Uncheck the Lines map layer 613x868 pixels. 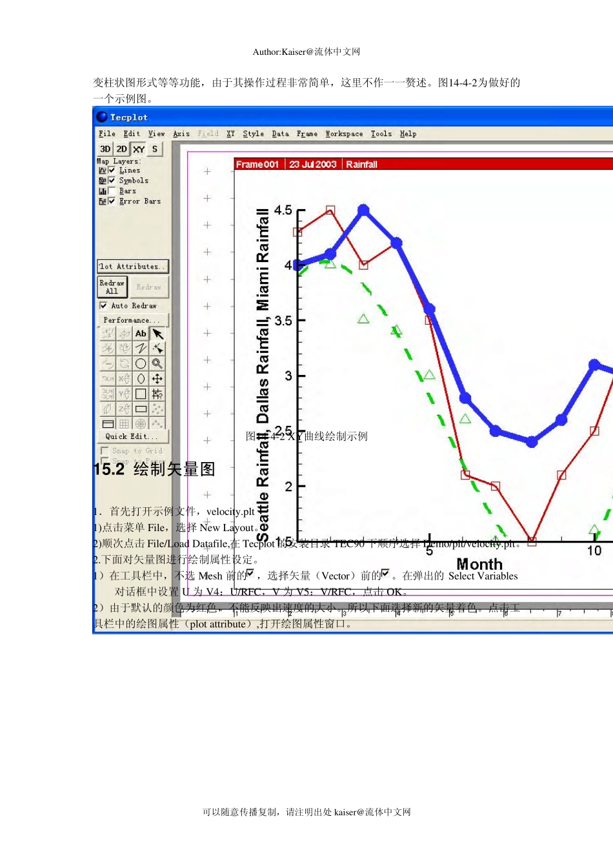coord(112,170)
